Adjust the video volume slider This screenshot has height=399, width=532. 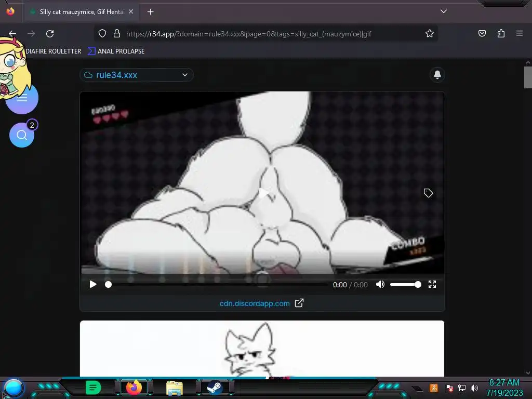[405, 285]
